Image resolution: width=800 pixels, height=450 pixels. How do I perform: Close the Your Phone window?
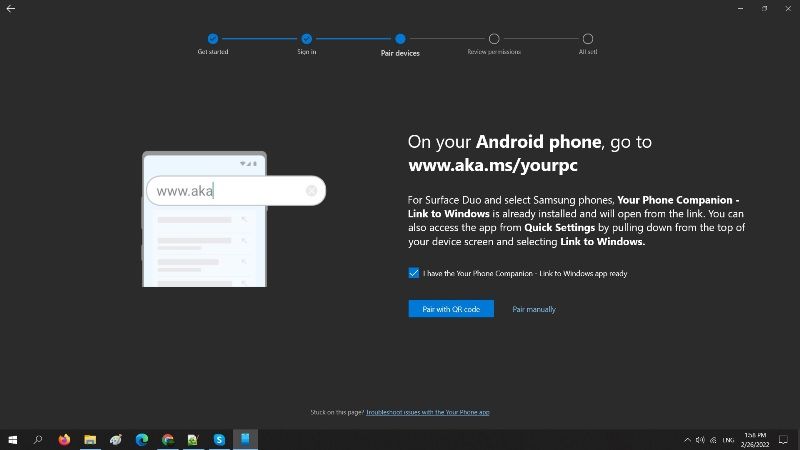[x=788, y=8]
